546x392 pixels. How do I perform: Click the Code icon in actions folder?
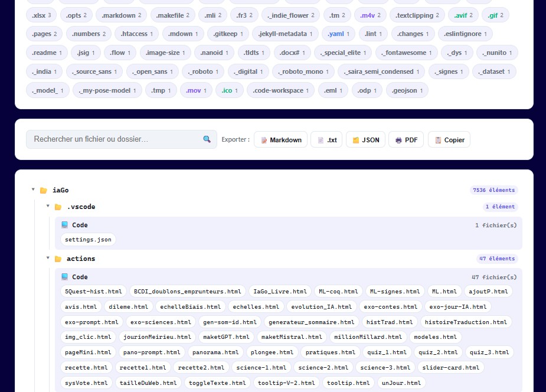[x=65, y=277]
